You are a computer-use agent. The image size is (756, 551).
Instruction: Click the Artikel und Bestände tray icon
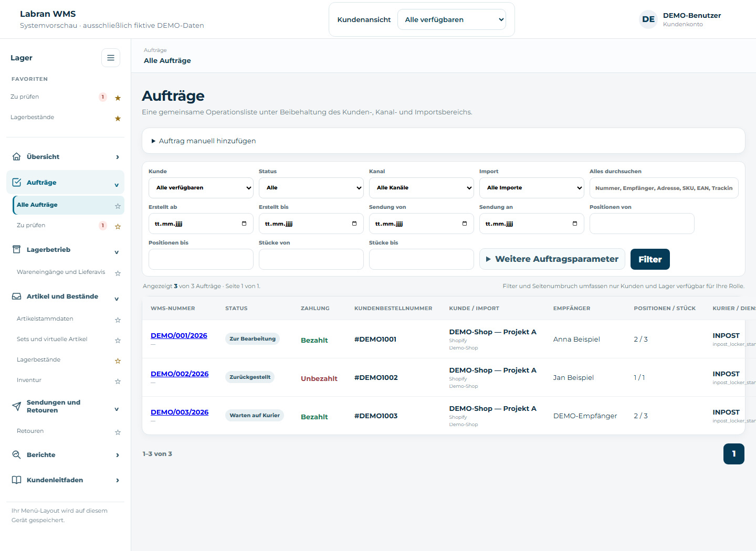17,296
